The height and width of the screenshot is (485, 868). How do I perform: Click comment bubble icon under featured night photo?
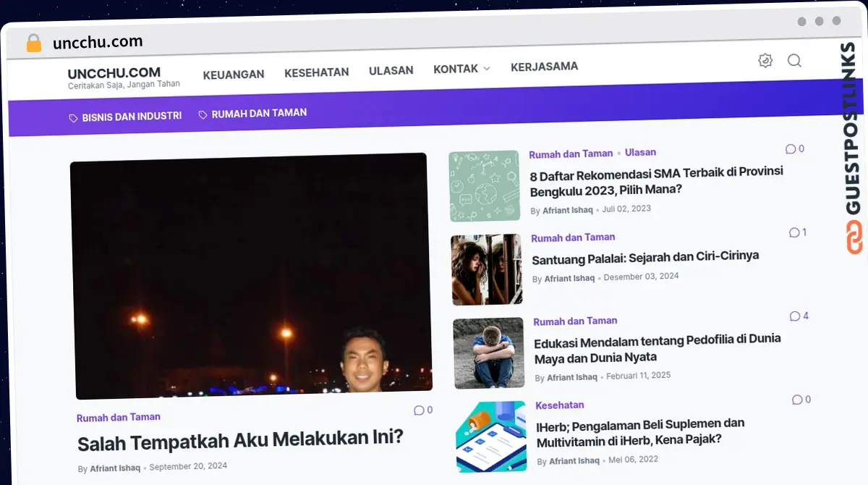click(419, 410)
